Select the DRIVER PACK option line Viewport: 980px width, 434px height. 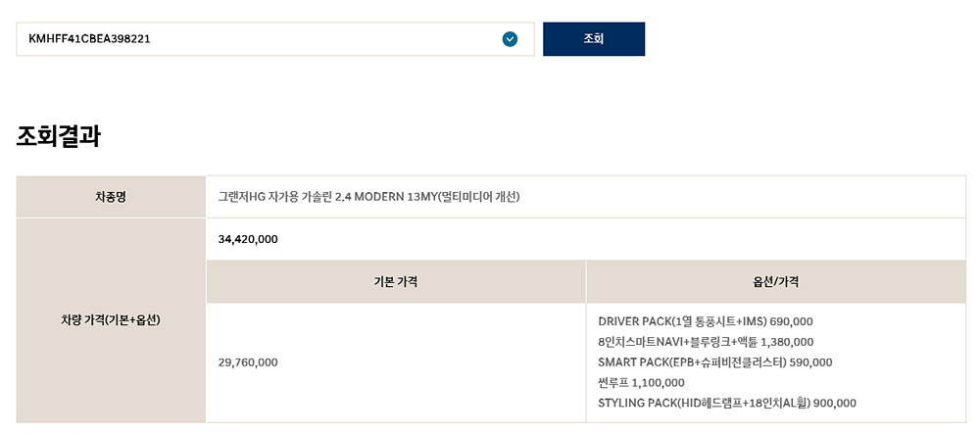point(706,321)
